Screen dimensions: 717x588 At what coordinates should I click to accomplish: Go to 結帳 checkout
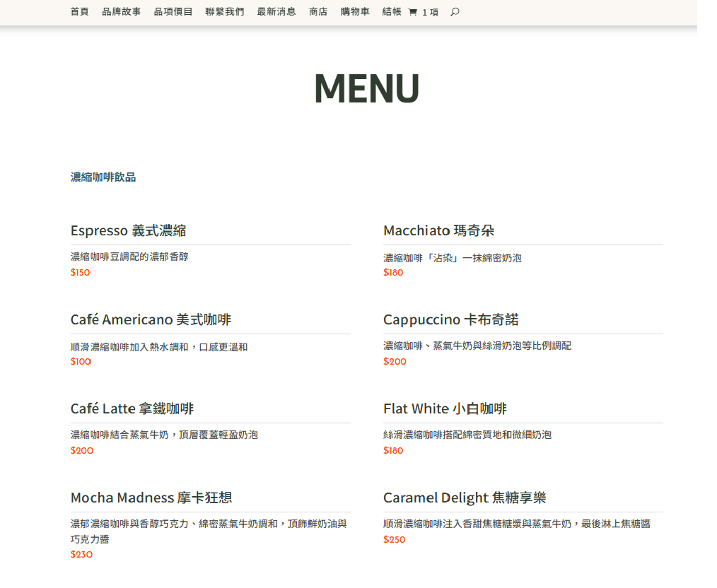(x=392, y=12)
